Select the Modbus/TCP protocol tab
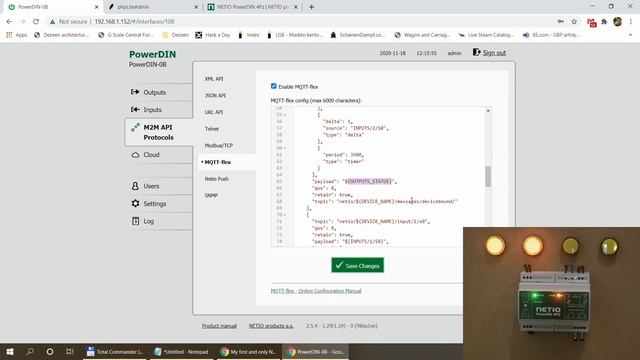This screenshot has width=640, height=360. click(x=219, y=146)
